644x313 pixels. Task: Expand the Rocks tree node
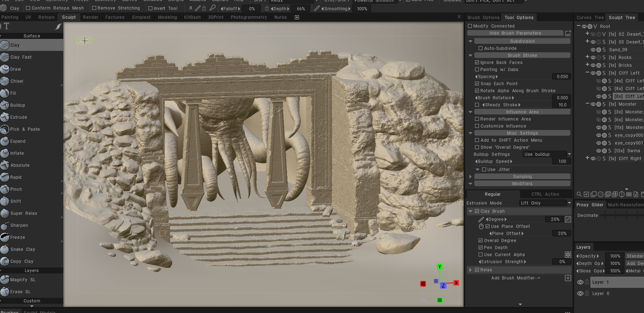pos(587,57)
